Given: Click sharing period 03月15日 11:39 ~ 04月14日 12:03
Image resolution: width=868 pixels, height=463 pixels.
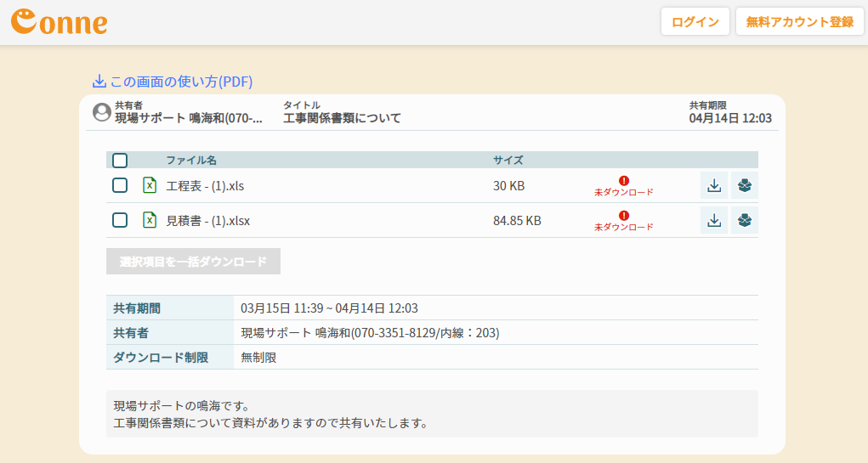Looking at the screenshot, I should click(329, 308).
